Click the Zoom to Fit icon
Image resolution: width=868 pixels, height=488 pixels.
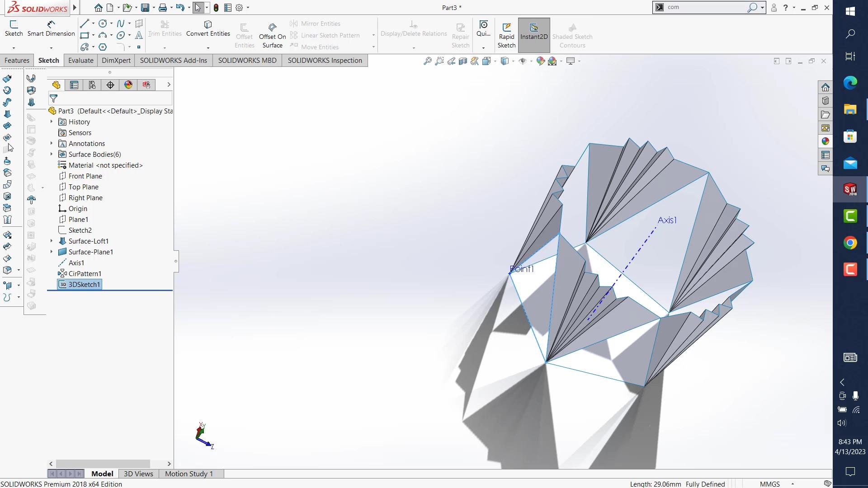pos(427,61)
